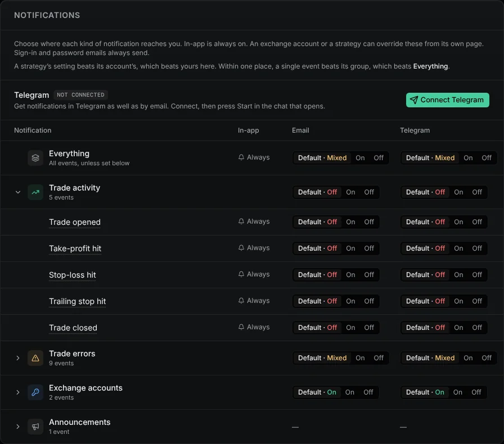Viewport: 504px width, 444px height.
Task: Disable Telegram for Take-profit hit
Action: (x=477, y=248)
